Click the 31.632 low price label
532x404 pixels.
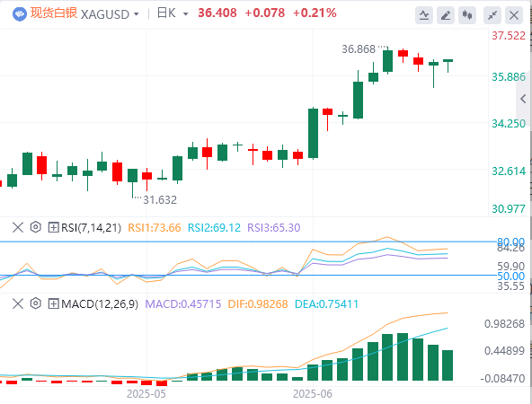point(160,200)
